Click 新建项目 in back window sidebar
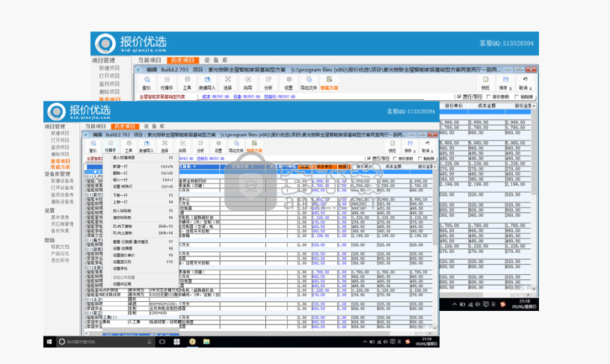 (109, 68)
